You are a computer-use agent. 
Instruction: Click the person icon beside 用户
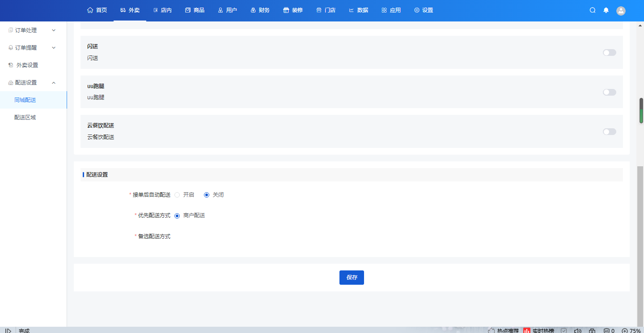pyautogui.click(x=220, y=10)
